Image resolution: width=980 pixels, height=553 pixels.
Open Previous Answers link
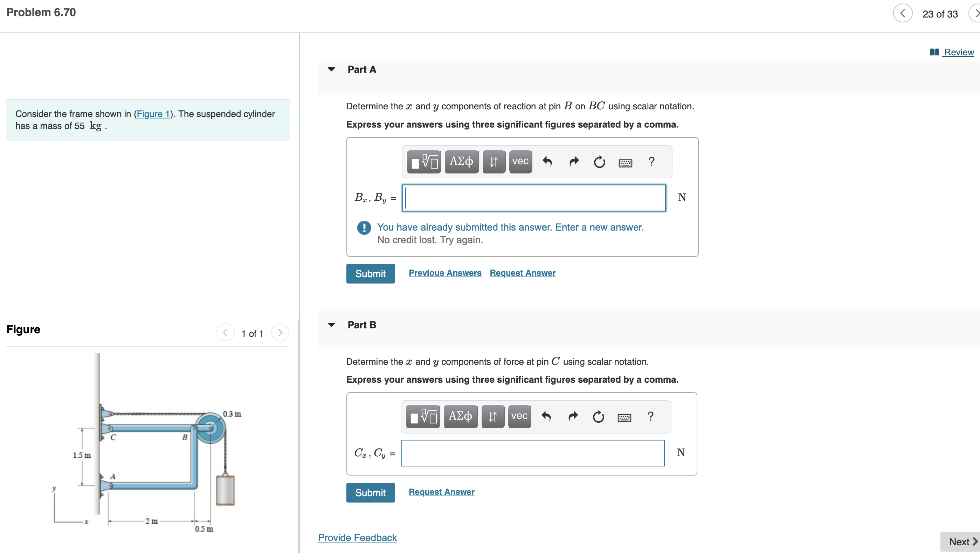tap(445, 273)
